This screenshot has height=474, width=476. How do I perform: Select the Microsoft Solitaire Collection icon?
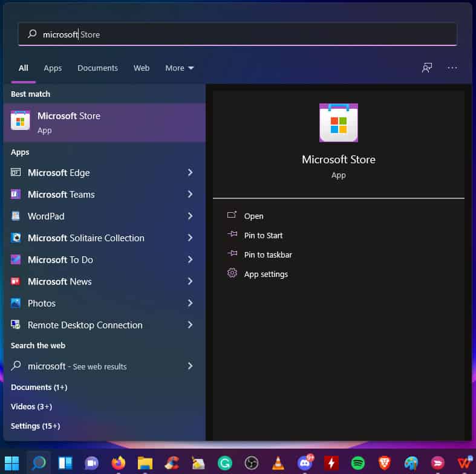(x=16, y=238)
